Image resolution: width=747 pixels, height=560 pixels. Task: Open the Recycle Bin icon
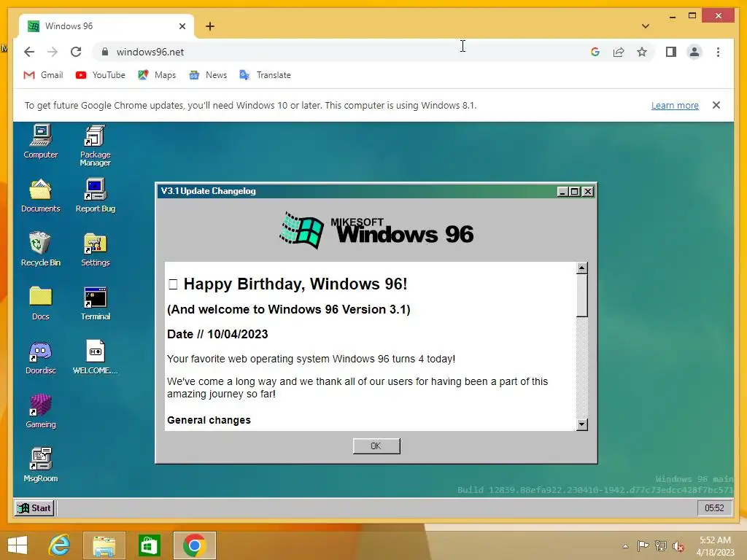click(x=41, y=249)
